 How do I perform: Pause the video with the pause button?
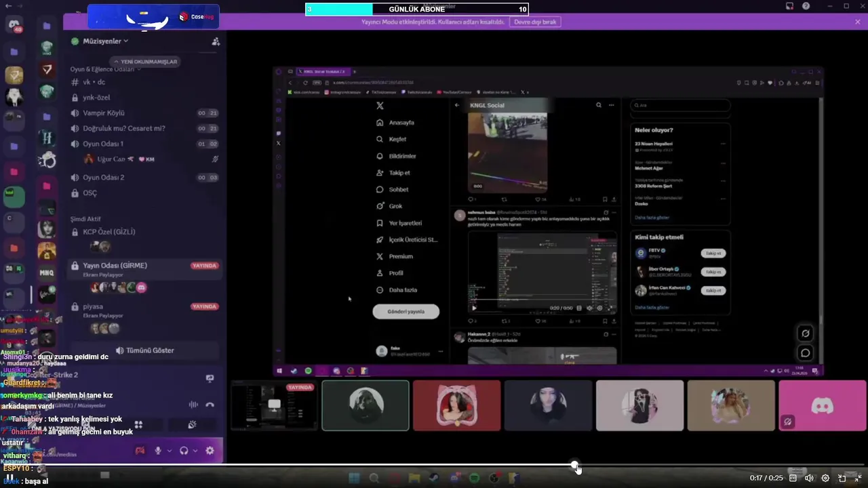[9, 478]
